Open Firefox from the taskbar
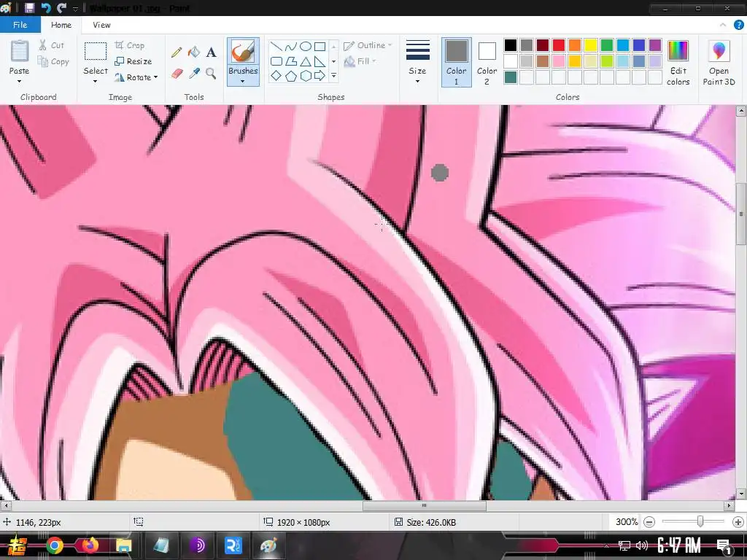This screenshot has width=747, height=560. (90, 545)
